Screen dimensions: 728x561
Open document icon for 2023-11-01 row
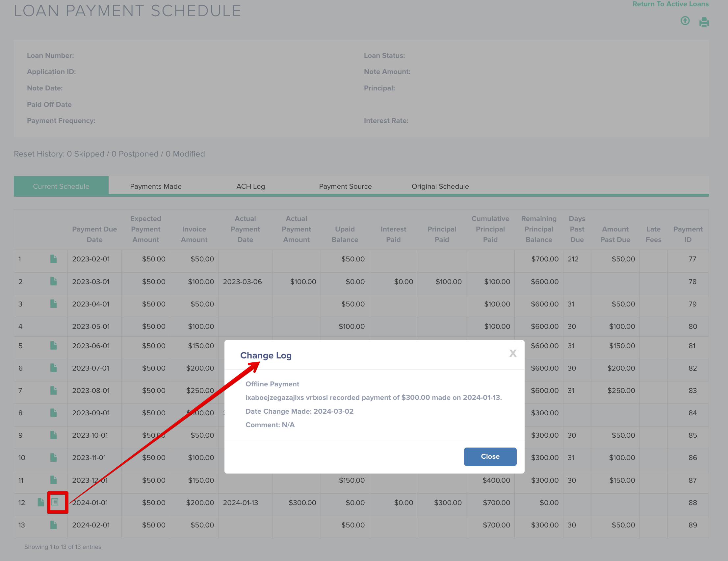point(53,457)
